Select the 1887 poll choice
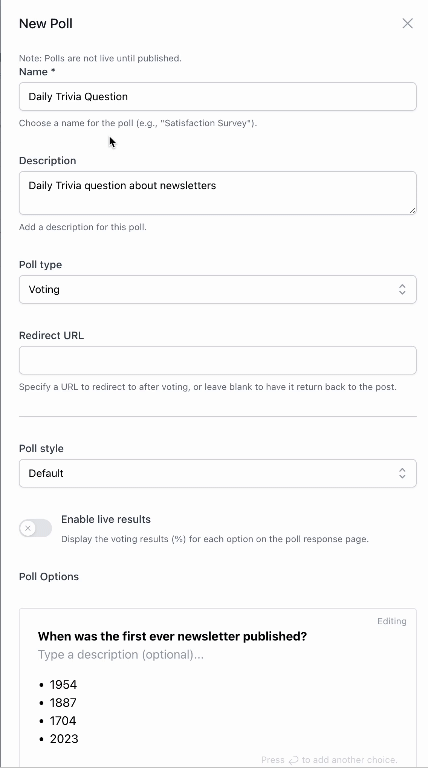The width and height of the screenshot is (428, 768). point(63,703)
